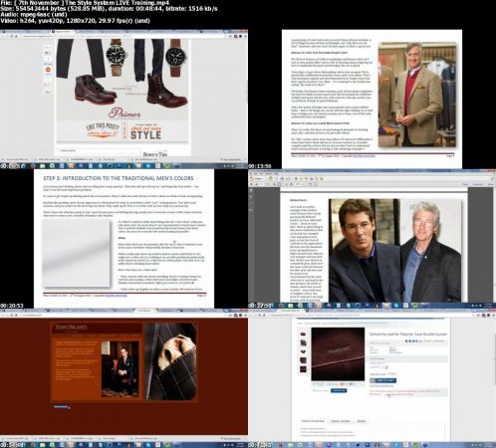Click the pocket square photo on the dark red site
This screenshot has width=496, height=448.
(x=170, y=361)
